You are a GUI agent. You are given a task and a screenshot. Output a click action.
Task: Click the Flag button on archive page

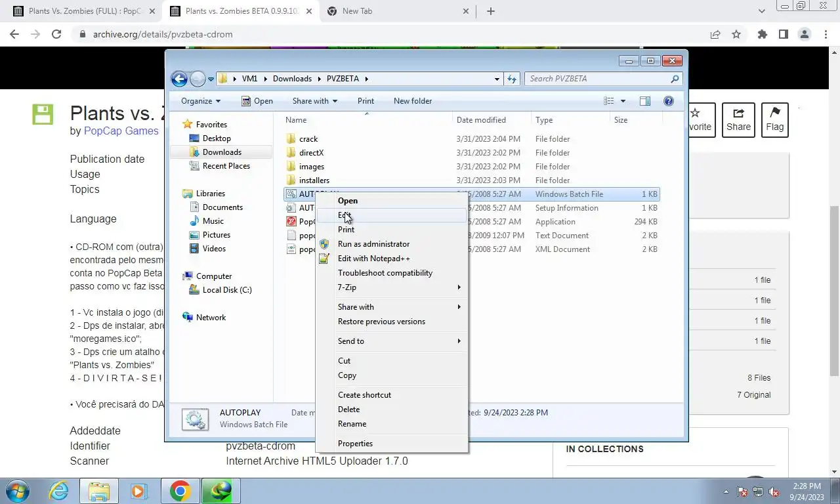(x=774, y=120)
